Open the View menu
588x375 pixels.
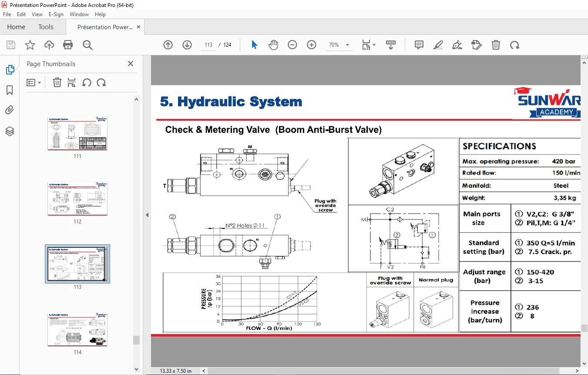(37, 14)
